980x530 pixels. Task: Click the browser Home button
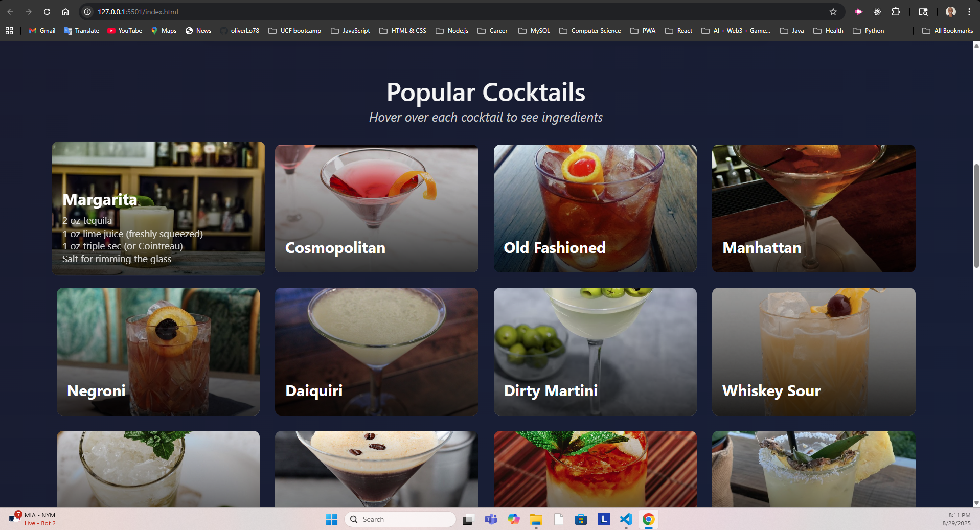pyautogui.click(x=65, y=11)
